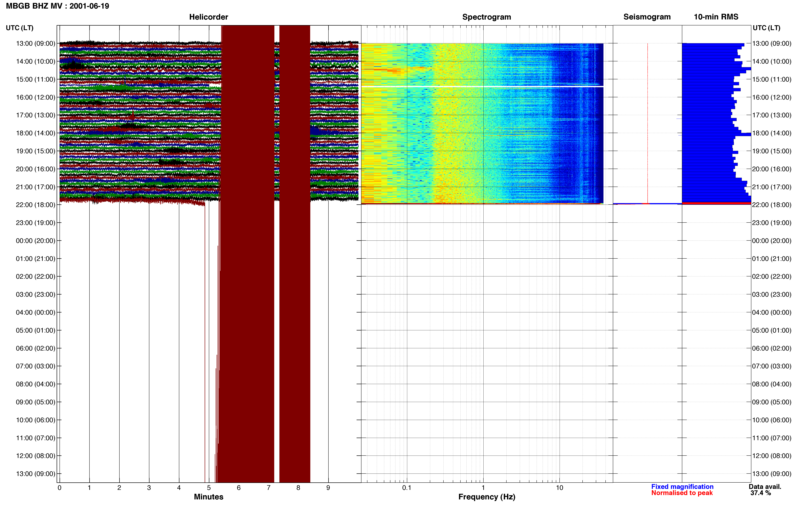This screenshot has height=508, width=812.
Task: Select '00:00 (20:00)' on the left time axis
Action: tap(36, 240)
